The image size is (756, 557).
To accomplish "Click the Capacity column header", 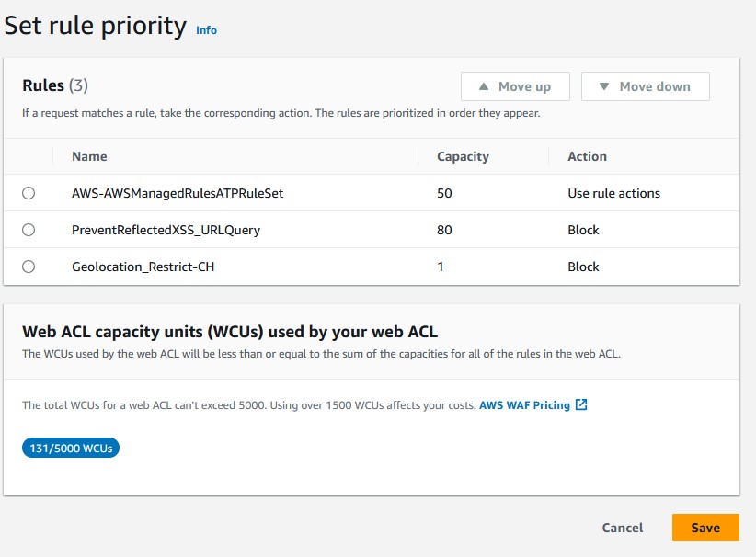I will tap(463, 156).
